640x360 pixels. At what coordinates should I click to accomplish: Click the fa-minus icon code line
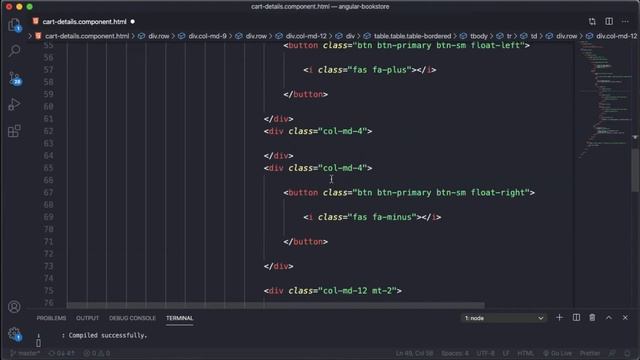(x=372, y=217)
